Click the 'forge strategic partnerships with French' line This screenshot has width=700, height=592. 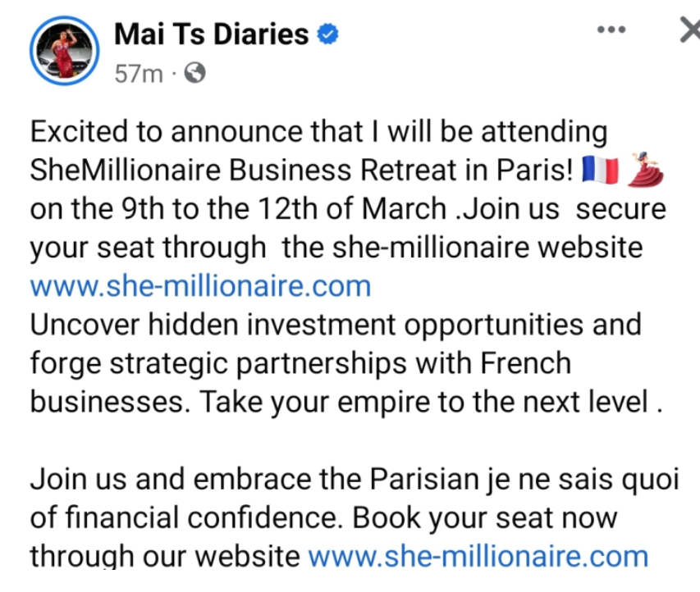[x=300, y=363]
